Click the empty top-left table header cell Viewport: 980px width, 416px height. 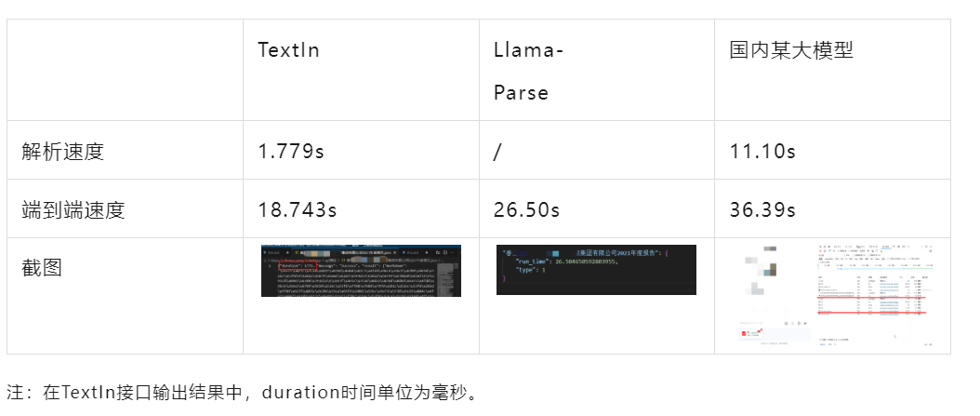point(125,70)
